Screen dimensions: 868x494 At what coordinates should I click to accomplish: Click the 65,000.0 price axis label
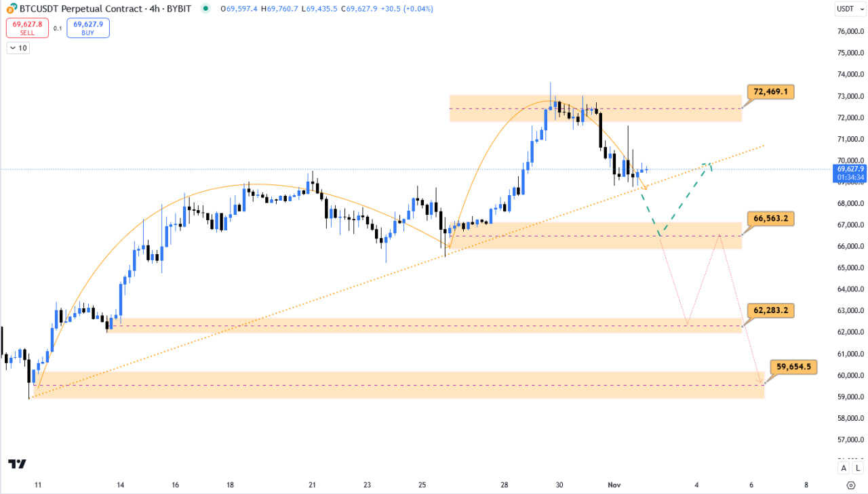(850, 268)
